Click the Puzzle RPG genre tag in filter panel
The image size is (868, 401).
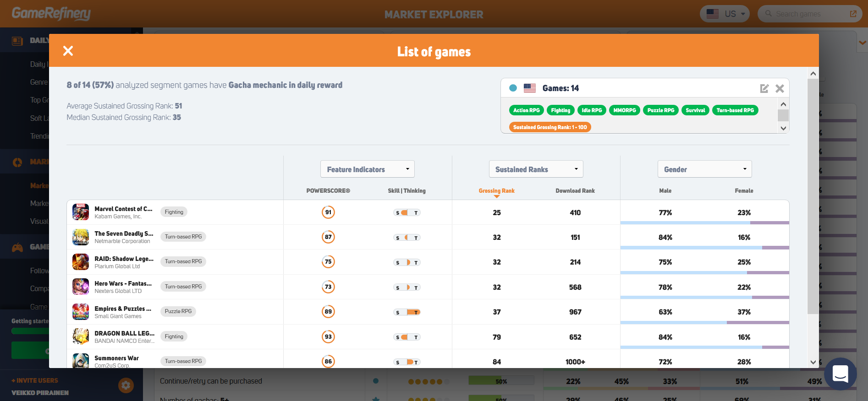coord(661,110)
